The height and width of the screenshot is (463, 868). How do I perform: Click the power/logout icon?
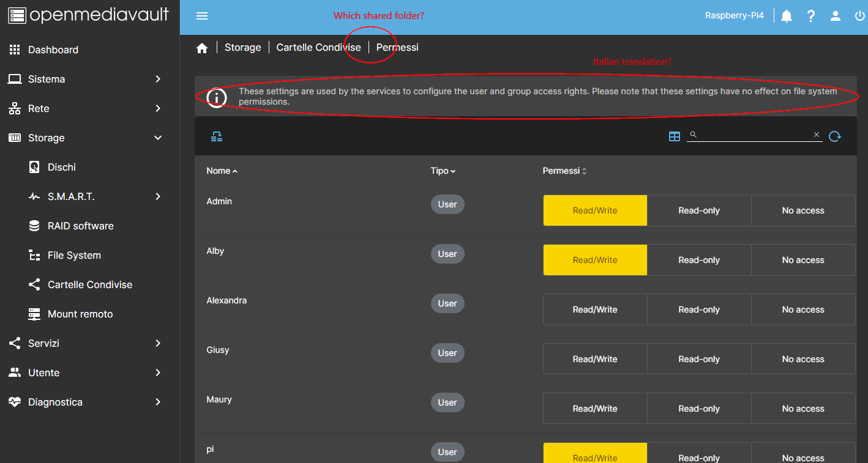pyautogui.click(x=859, y=15)
